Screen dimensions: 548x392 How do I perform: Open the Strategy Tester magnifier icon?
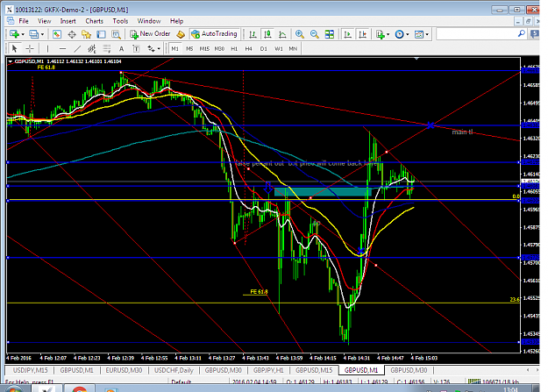point(116,34)
